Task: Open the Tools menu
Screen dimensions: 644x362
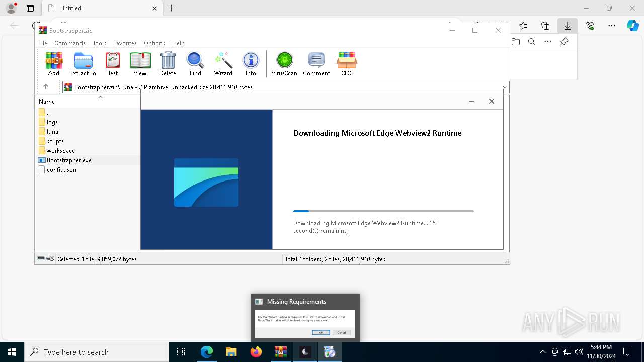Action: (x=99, y=43)
